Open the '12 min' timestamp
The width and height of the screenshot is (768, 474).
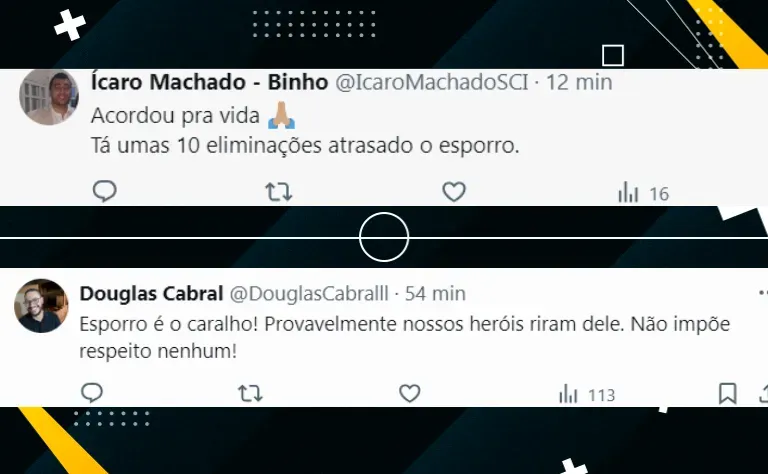tap(579, 82)
